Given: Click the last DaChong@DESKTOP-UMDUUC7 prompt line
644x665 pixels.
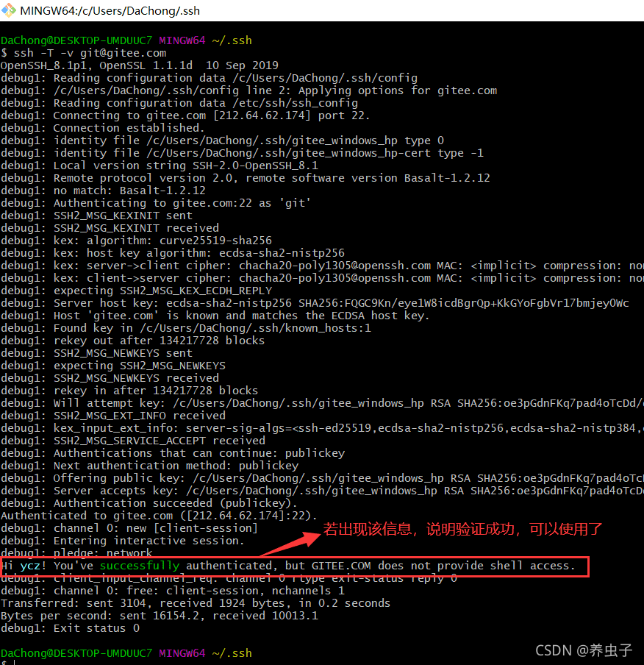Looking at the screenshot, I should pyautogui.click(x=126, y=653).
